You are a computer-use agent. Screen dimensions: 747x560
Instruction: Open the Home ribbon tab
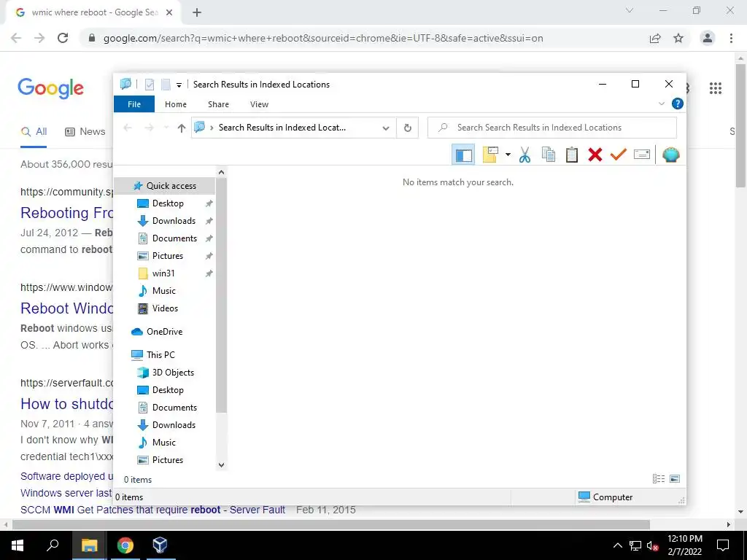pos(176,104)
